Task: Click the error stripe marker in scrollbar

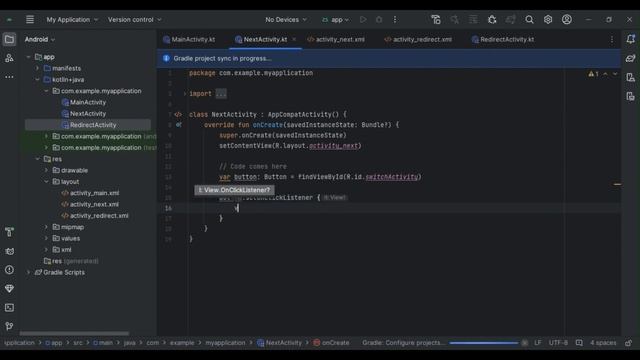Action: click(x=617, y=184)
